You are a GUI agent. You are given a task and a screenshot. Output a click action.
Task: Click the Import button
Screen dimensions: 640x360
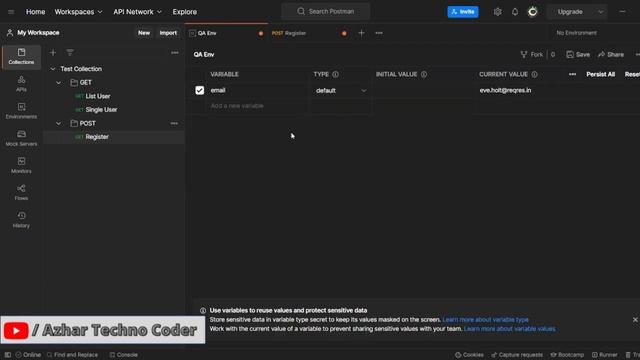[168, 33]
